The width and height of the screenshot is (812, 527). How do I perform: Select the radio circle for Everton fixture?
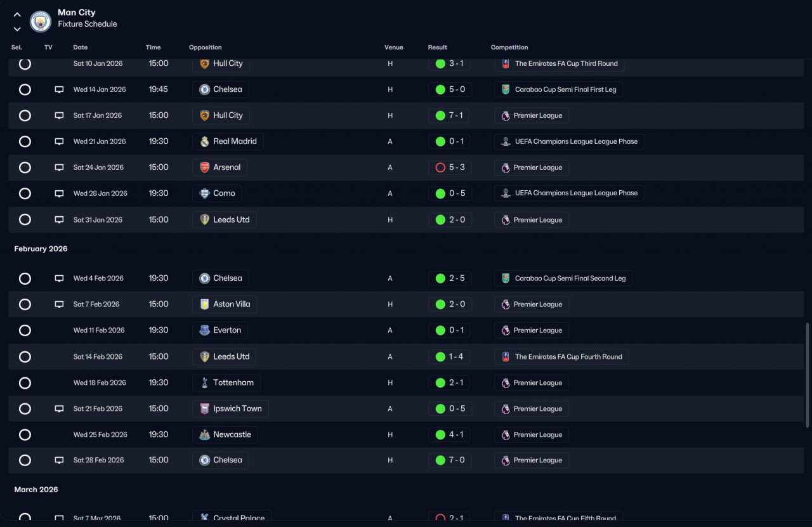(x=25, y=330)
